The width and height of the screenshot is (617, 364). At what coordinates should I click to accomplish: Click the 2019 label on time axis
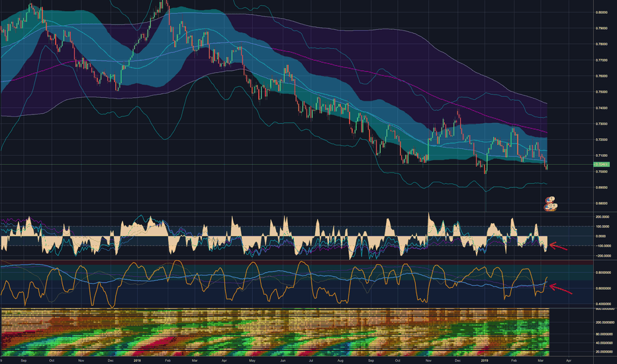tap(485, 361)
